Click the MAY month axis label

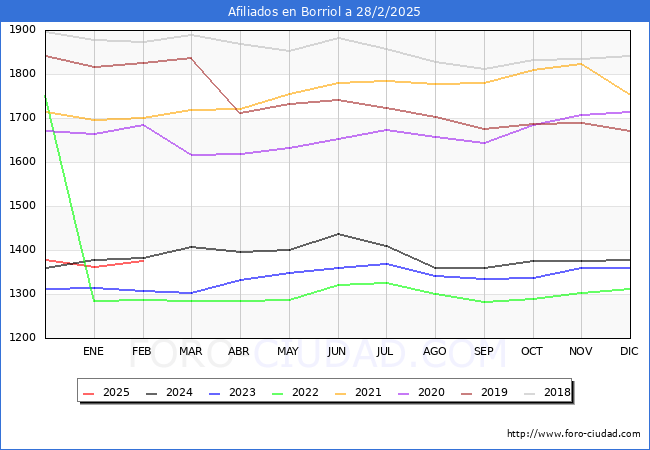pyautogui.click(x=288, y=351)
